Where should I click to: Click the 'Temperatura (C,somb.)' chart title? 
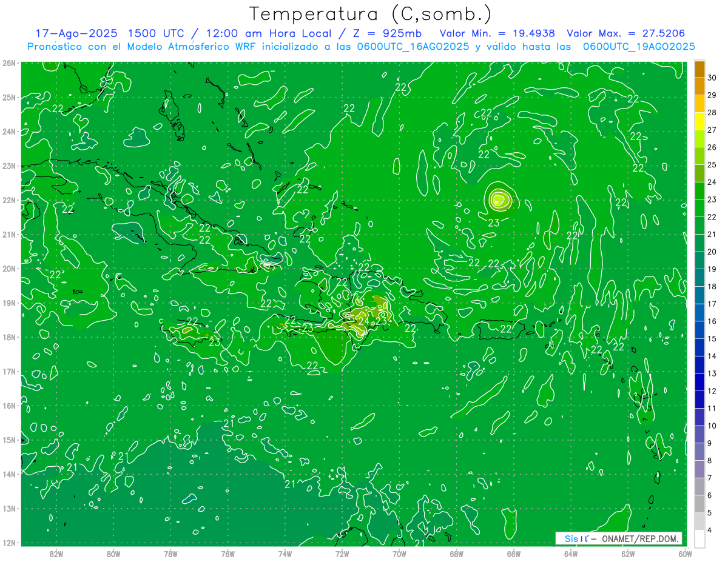point(371,14)
